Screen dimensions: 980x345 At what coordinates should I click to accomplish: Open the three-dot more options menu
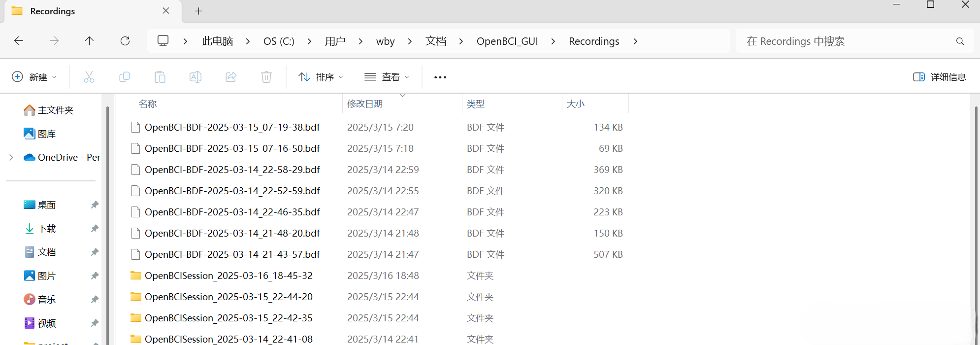(x=440, y=77)
